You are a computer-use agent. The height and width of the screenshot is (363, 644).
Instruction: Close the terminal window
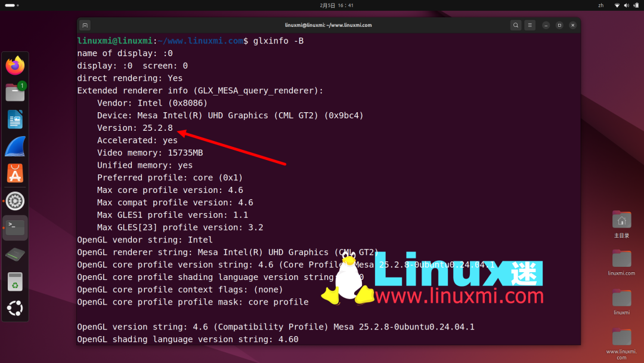[572, 25]
